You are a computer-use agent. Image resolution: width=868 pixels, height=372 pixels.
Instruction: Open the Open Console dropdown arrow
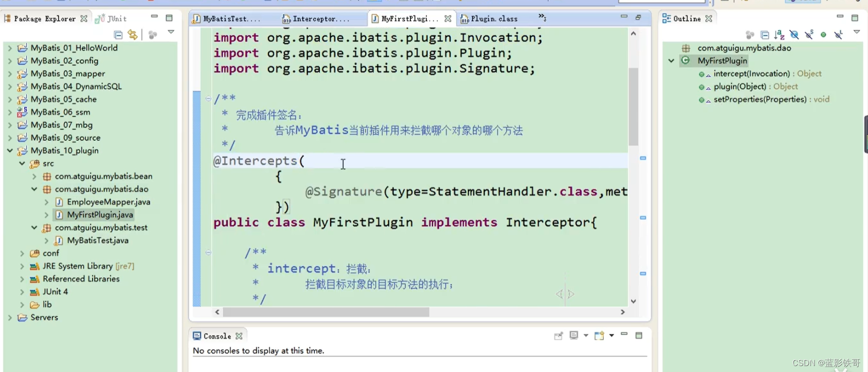coord(612,336)
